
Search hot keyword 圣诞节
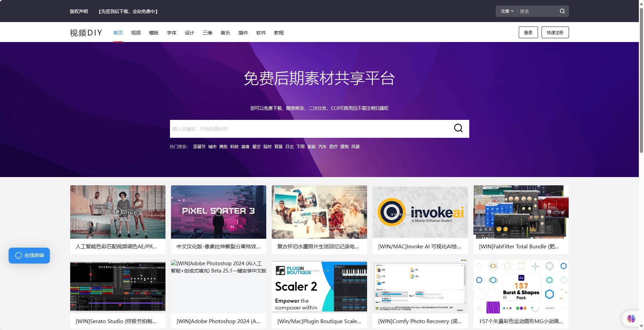click(x=199, y=146)
